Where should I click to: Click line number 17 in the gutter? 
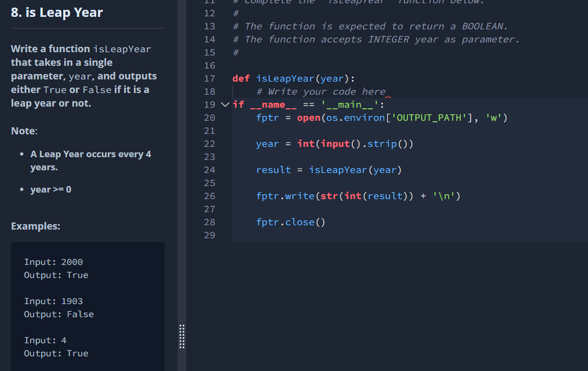point(210,78)
